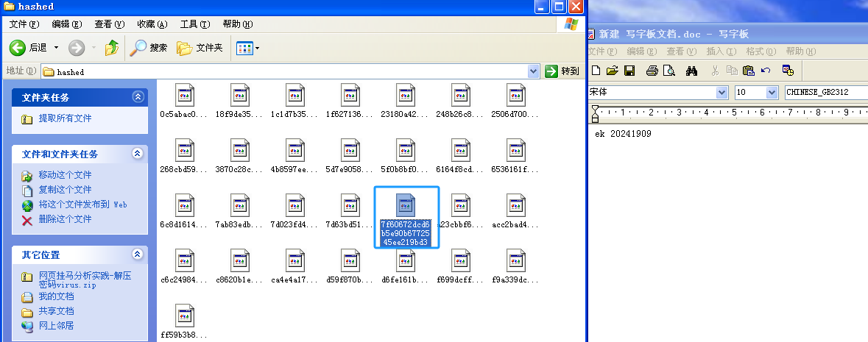The height and width of the screenshot is (342, 868).
Task: Select the file 268cbd59...
Action: point(184,157)
